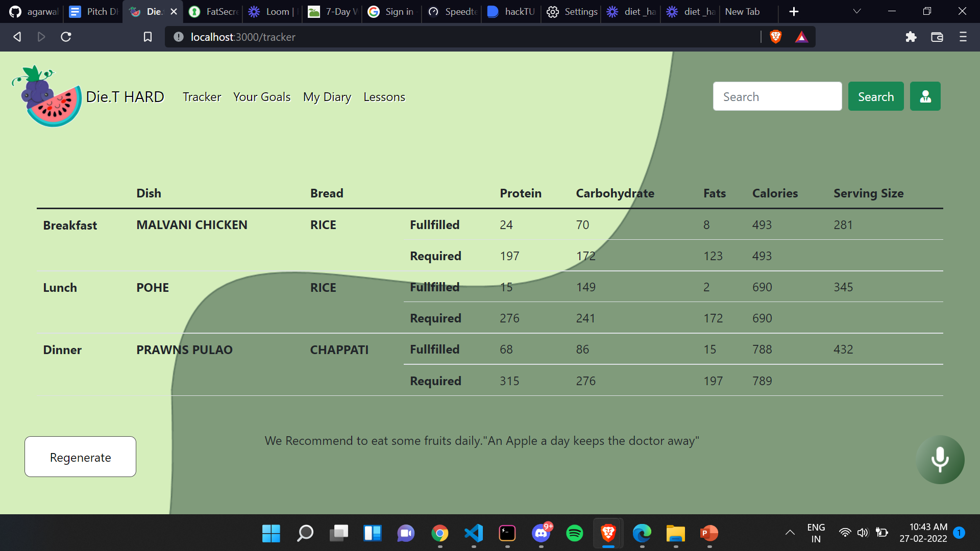980x551 pixels.
Task: Open My Diary nav link
Action: tap(327, 97)
